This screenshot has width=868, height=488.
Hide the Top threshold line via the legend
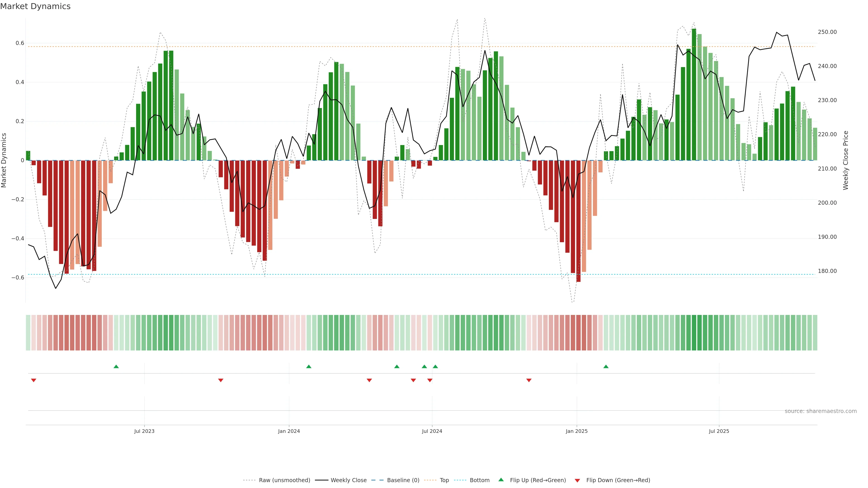pos(444,480)
